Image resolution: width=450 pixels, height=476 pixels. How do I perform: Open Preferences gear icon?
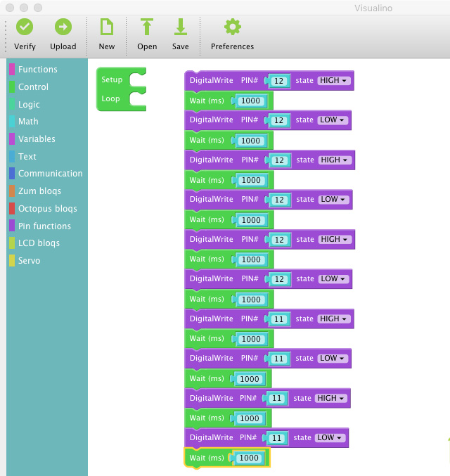232,27
